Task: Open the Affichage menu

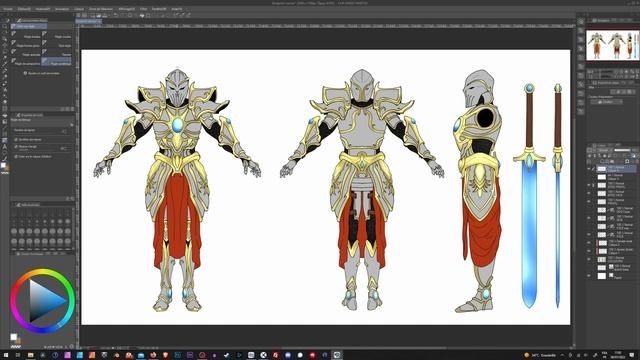Action: click(x=127, y=9)
